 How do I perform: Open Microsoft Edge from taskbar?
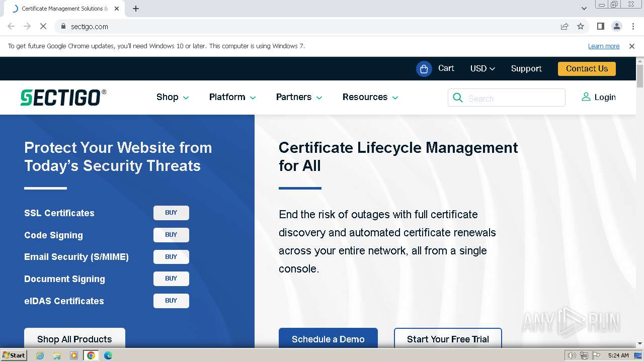[x=108, y=355]
